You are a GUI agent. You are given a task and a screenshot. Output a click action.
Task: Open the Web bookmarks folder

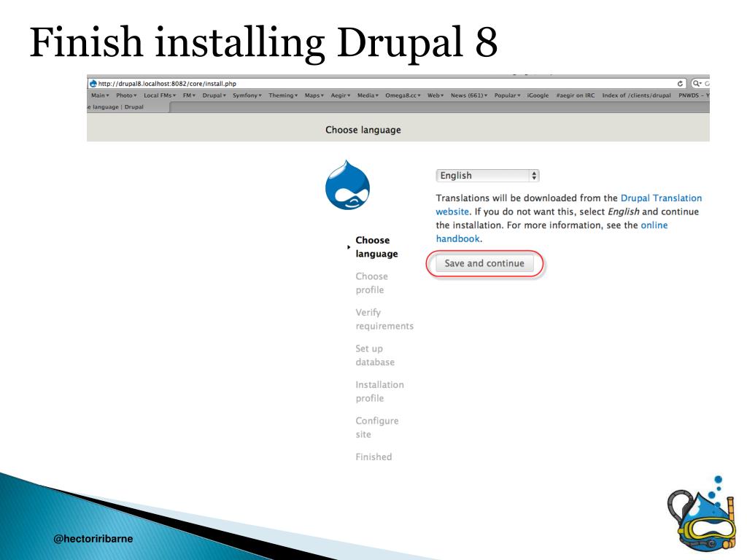pyautogui.click(x=435, y=96)
